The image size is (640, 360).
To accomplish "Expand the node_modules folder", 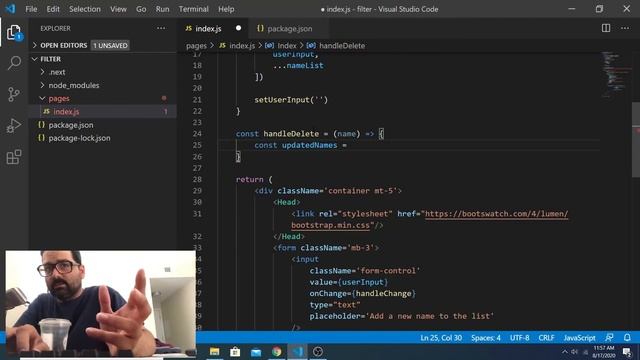I will pyautogui.click(x=73, y=85).
